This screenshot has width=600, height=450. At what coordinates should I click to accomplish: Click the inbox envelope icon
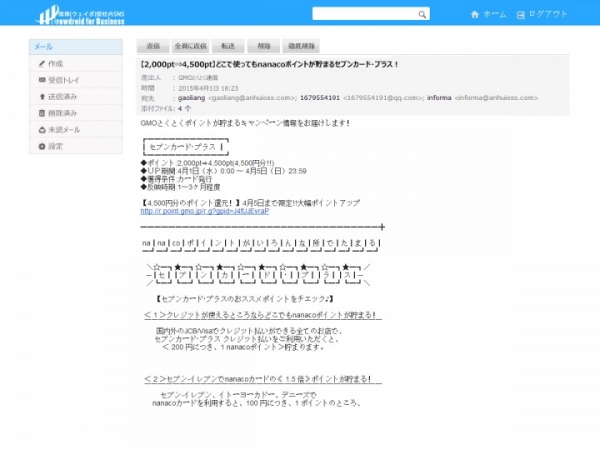tap(42, 80)
